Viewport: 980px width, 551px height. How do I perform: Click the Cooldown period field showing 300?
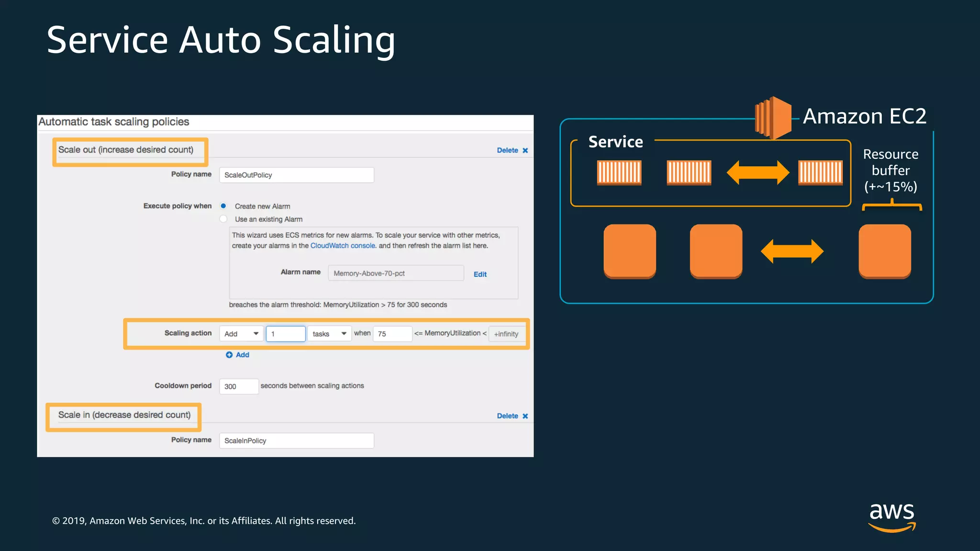(x=239, y=386)
